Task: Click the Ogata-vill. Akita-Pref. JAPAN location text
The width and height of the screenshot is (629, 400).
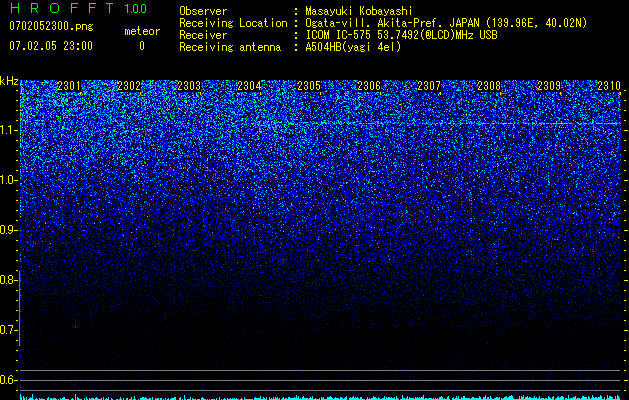Action: (446, 23)
